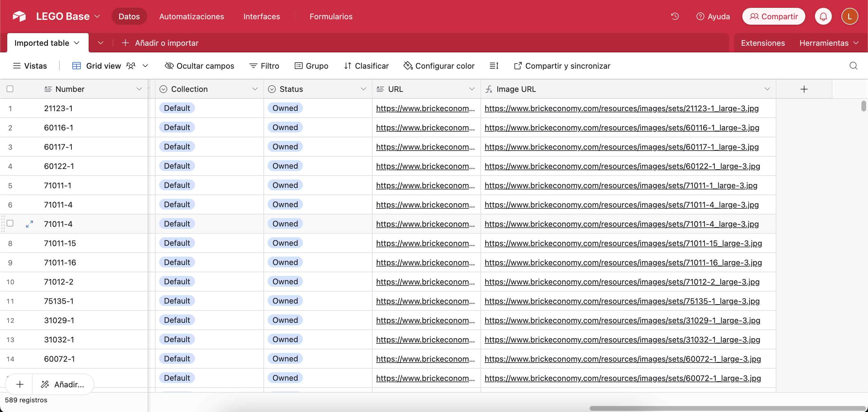Screen dimensions: 868x412
Task: Click the row height icon
Action: pyautogui.click(x=494, y=66)
